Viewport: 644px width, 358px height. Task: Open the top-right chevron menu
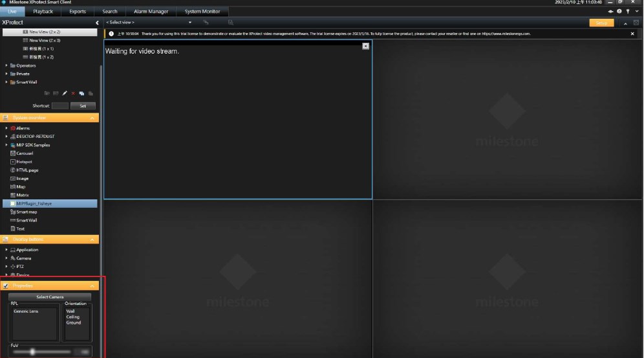pyautogui.click(x=637, y=12)
